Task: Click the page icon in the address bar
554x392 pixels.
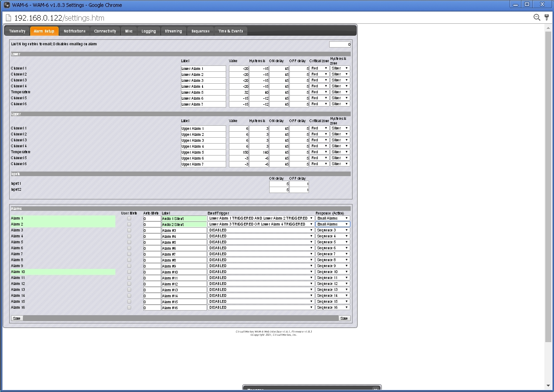Action: tap(8, 17)
